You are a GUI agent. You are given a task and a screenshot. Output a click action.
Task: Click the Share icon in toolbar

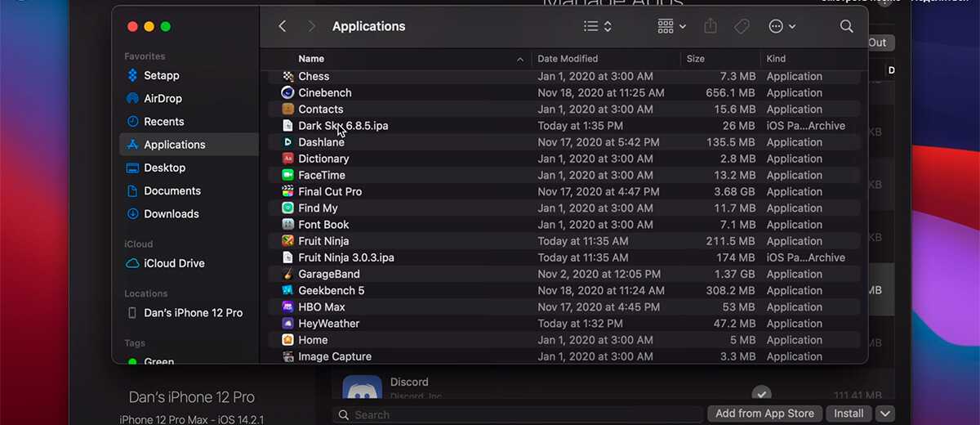tap(710, 26)
